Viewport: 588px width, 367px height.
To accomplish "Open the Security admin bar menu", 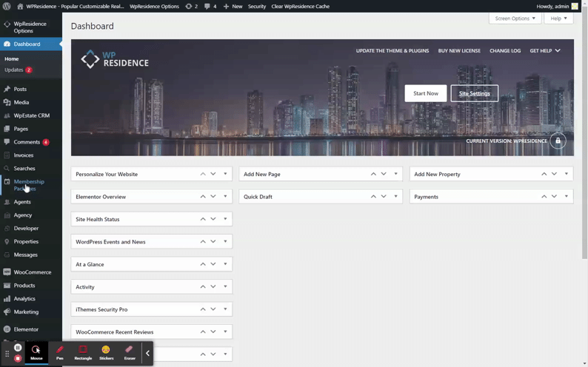I will [x=257, y=7].
